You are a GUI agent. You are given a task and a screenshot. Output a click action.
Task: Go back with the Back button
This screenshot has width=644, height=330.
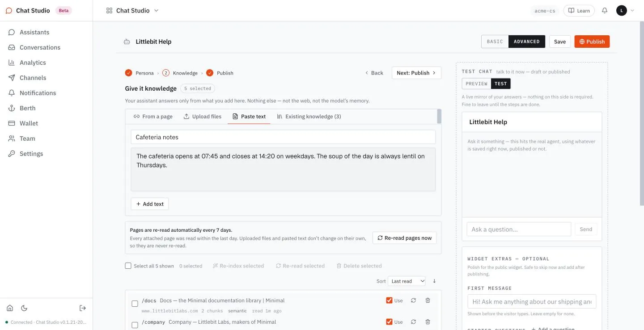(374, 73)
